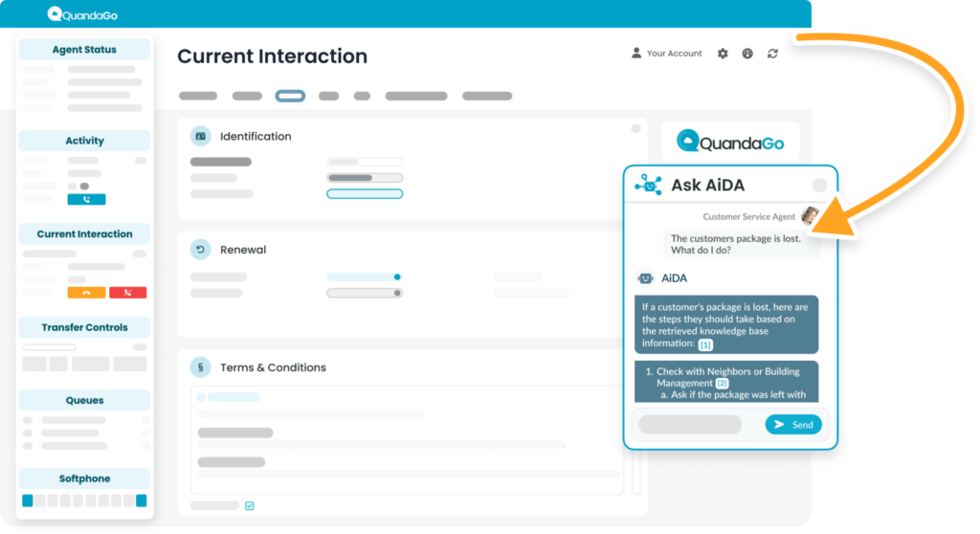Click the round button in Ask AiDA header
The image size is (980, 534).
[819, 185]
